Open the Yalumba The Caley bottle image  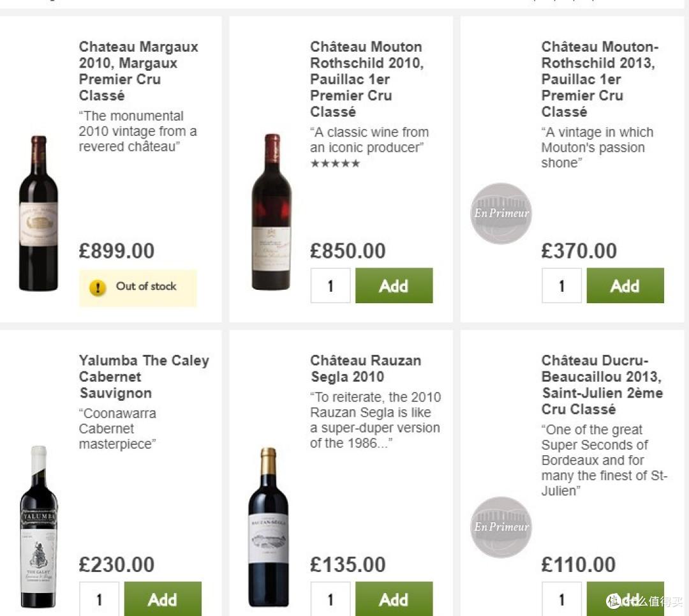(x=39, y=526)
